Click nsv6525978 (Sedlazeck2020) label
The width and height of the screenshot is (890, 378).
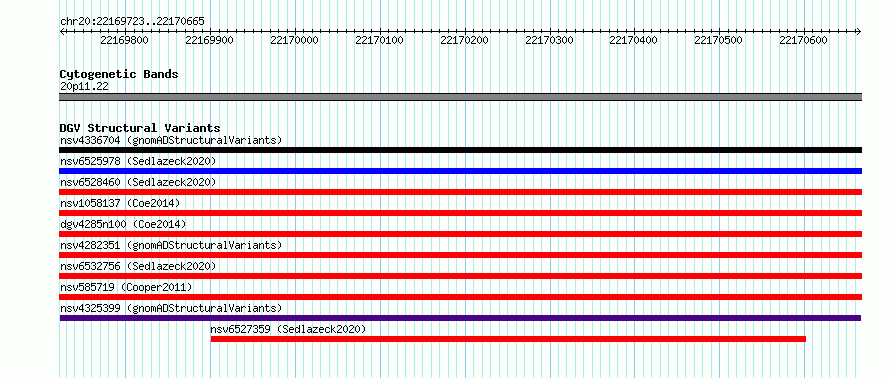point(138,161)
